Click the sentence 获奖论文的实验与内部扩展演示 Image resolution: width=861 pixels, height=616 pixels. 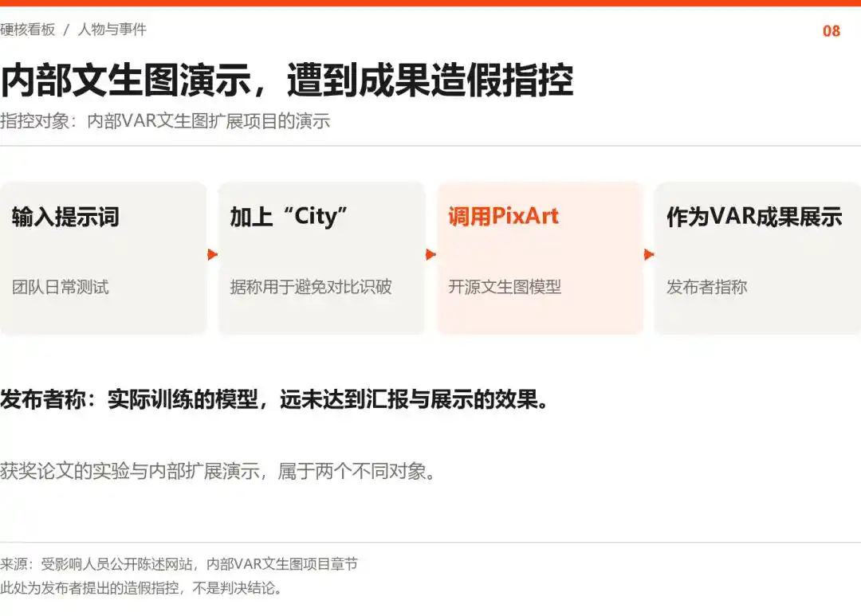(130, 471)
